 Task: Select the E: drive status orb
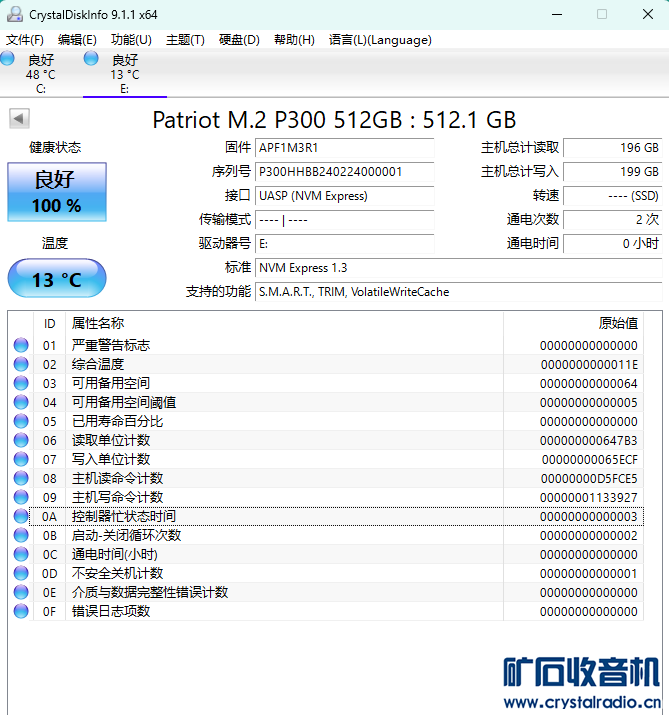tap(91, 58)
